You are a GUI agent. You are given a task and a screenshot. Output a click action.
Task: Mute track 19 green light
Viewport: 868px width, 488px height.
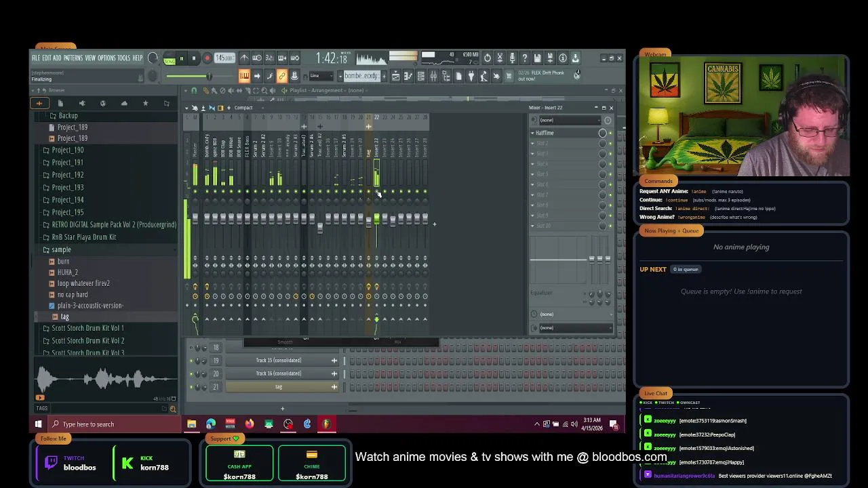coord(191,361)
